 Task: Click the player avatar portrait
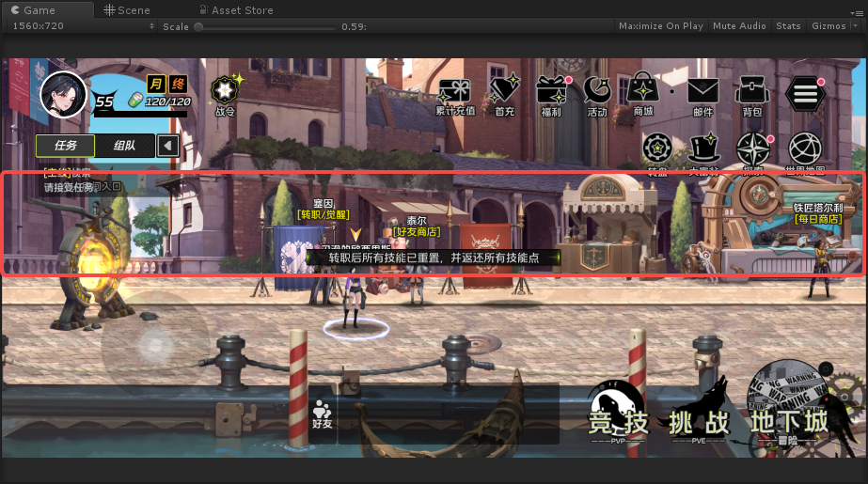[x=63, y=95]
